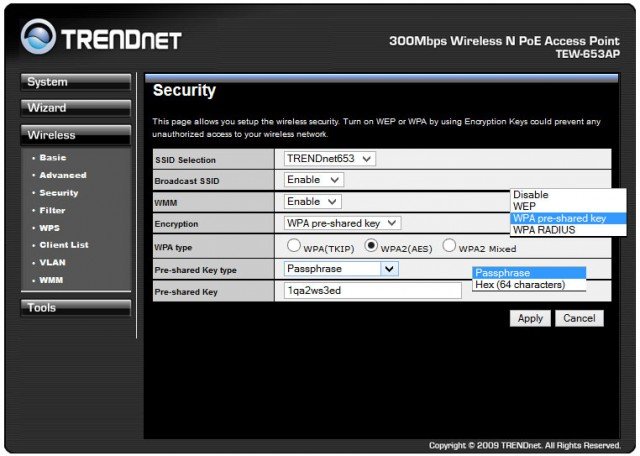The width and height of the screenshot is (640, 456).
Task: Open the Advanced wireless settings
Action: 62,175
